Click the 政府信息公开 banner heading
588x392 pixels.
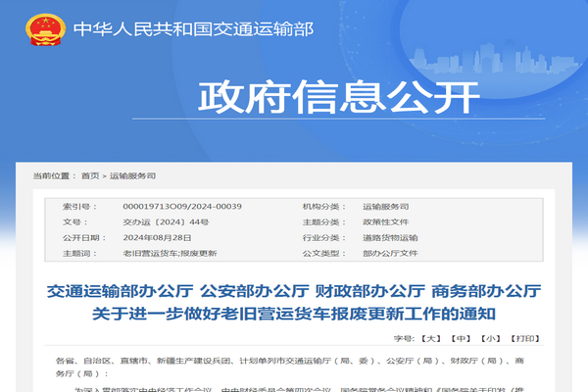339,98
